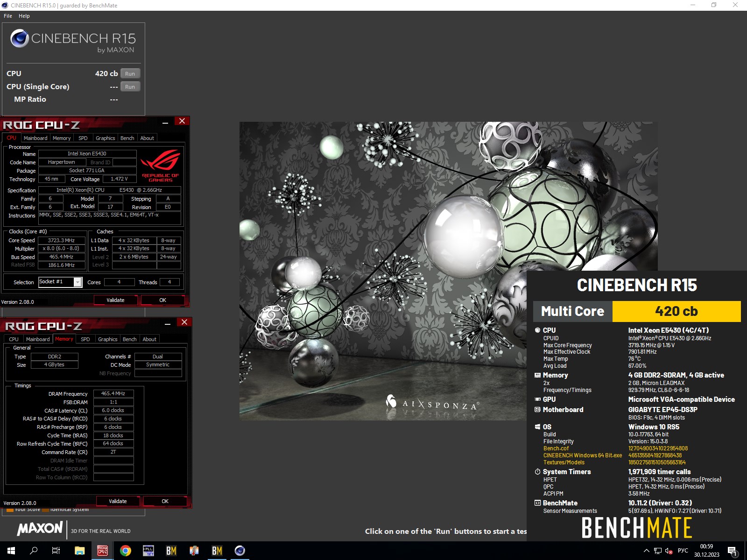
Task: Open the taskbar clock showing 00:59
Action: click(706, 551)
